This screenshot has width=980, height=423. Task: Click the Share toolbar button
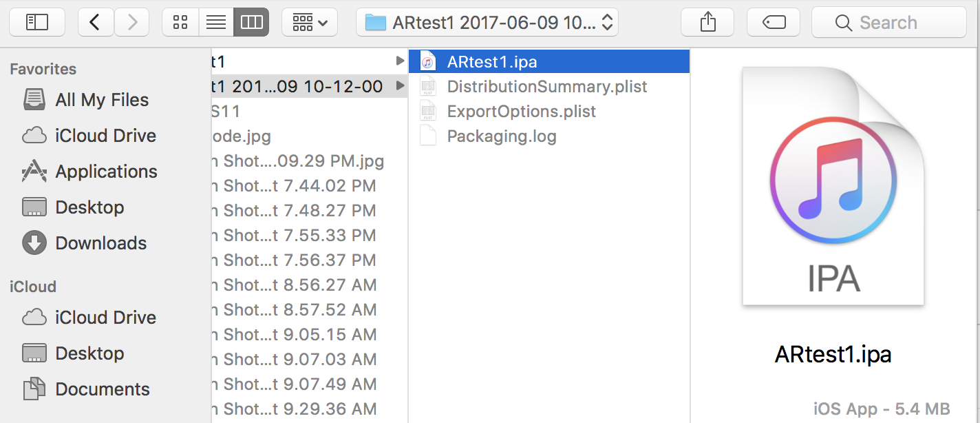[x=708, y=23]
